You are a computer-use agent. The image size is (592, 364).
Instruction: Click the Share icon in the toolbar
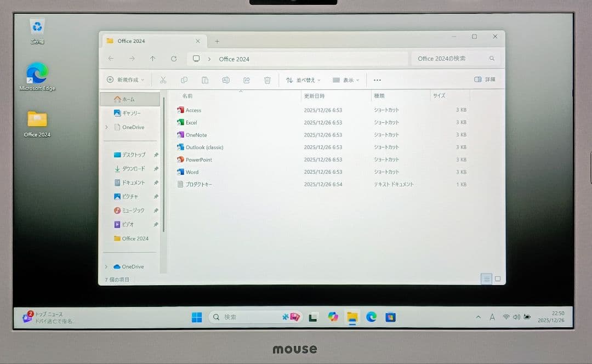(247, 79)
